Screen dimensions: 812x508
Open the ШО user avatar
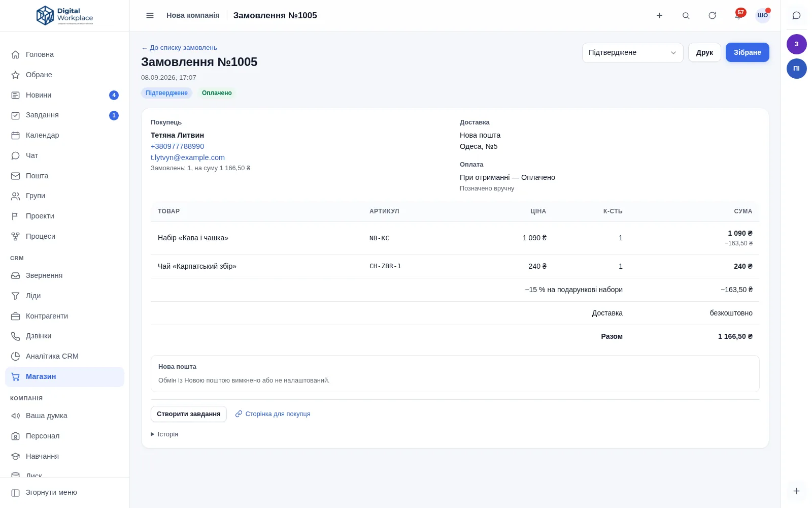(762, 15)
